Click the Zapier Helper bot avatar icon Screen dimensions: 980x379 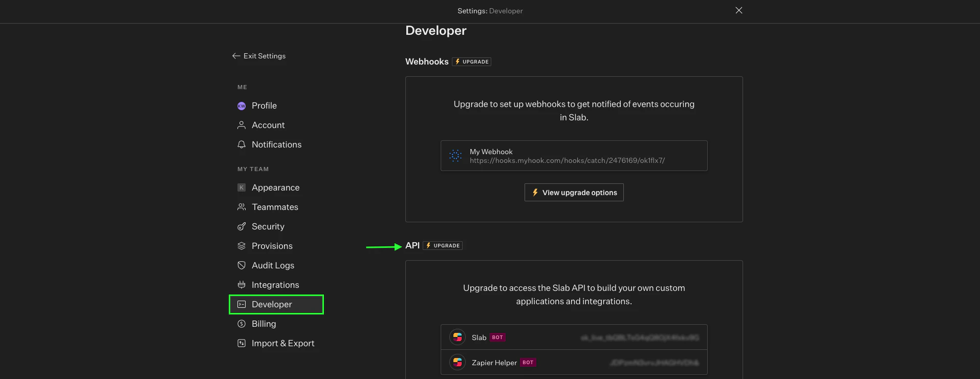click(458, 362)
